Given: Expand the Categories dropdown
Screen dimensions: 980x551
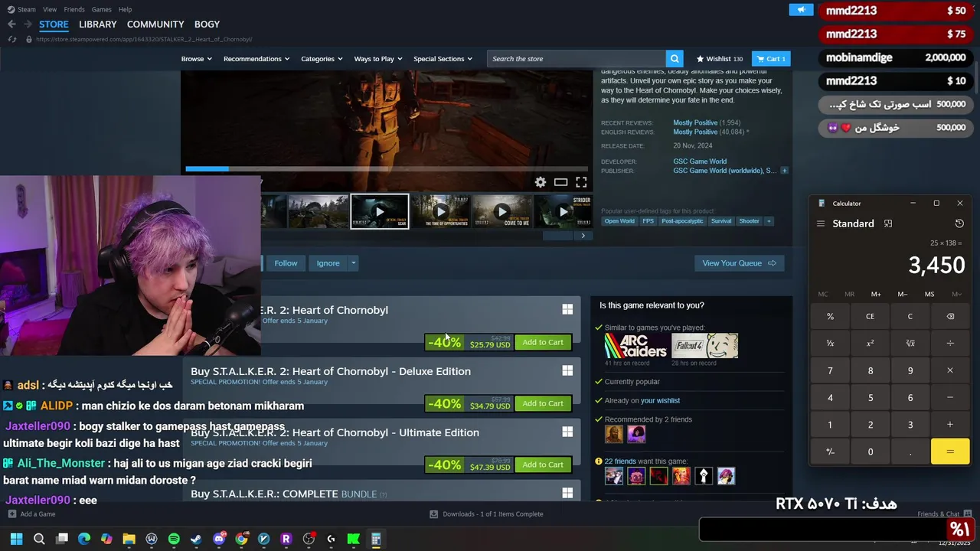Looking at the screenshot, I should point(322,59).
